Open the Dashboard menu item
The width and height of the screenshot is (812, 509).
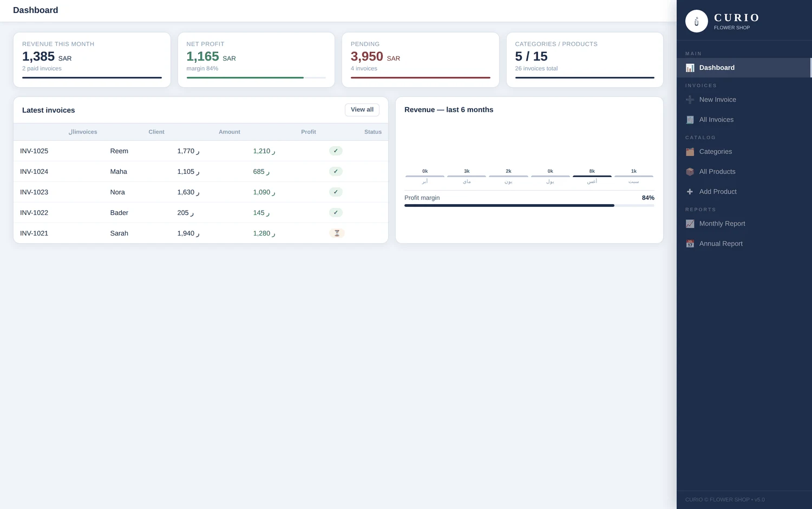744,68
